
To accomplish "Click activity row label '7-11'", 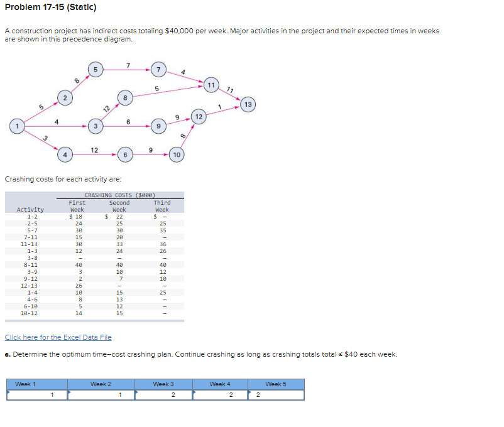I will point(31,237).
